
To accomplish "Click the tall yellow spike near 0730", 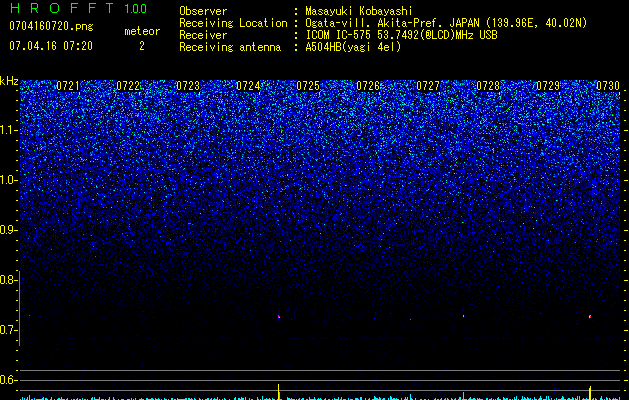I will pos(590,392).
